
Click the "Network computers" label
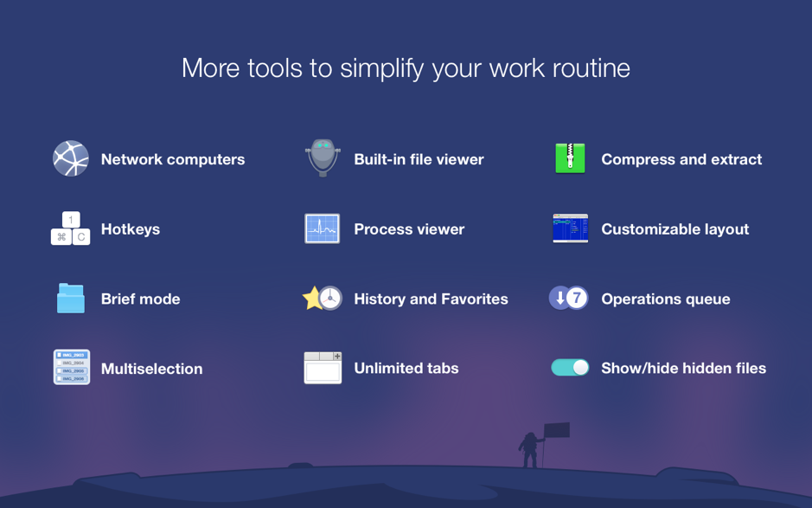[173, 159]
